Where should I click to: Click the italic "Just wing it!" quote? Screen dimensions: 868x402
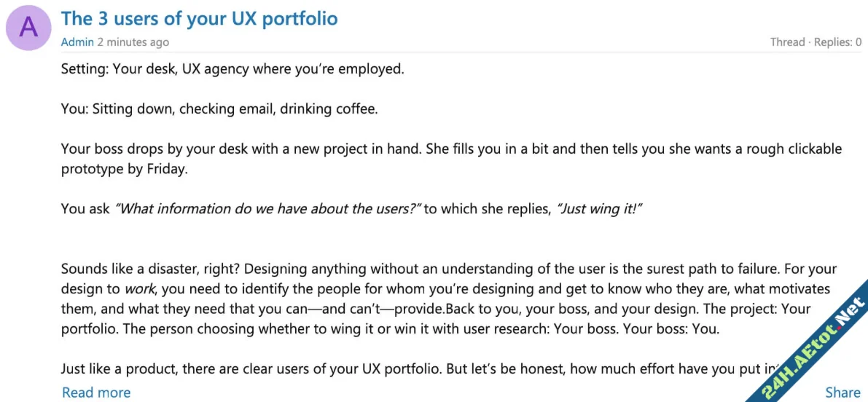(599, 209)
